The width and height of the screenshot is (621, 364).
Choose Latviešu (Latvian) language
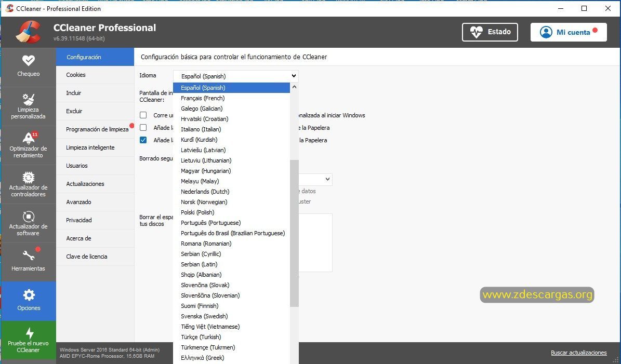(x=232, y=150)
